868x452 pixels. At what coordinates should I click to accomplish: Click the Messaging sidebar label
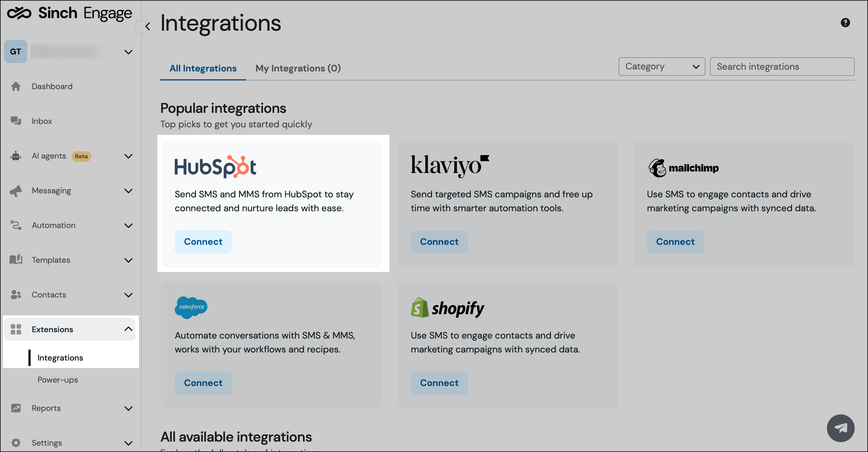[x=51, y=191]
